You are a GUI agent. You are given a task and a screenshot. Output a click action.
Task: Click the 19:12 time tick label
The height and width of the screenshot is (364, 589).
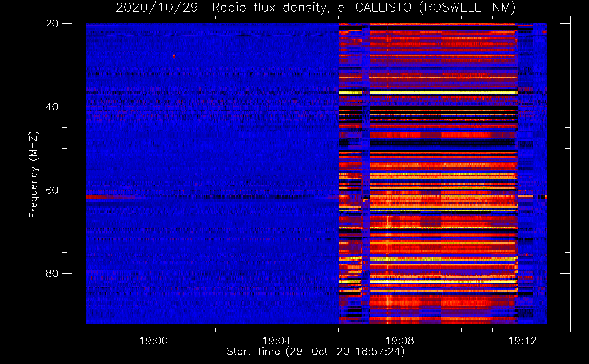click(x=523, y=341)
